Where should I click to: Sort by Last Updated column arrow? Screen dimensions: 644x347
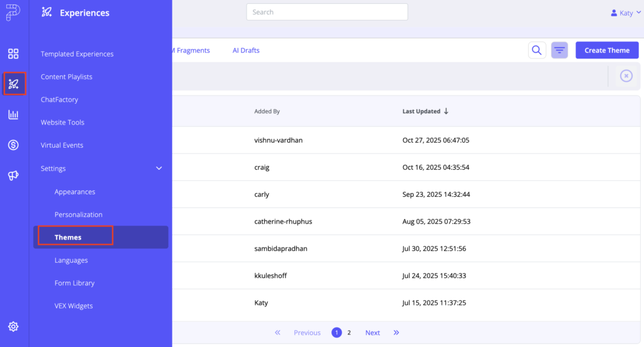pos(447,111)
